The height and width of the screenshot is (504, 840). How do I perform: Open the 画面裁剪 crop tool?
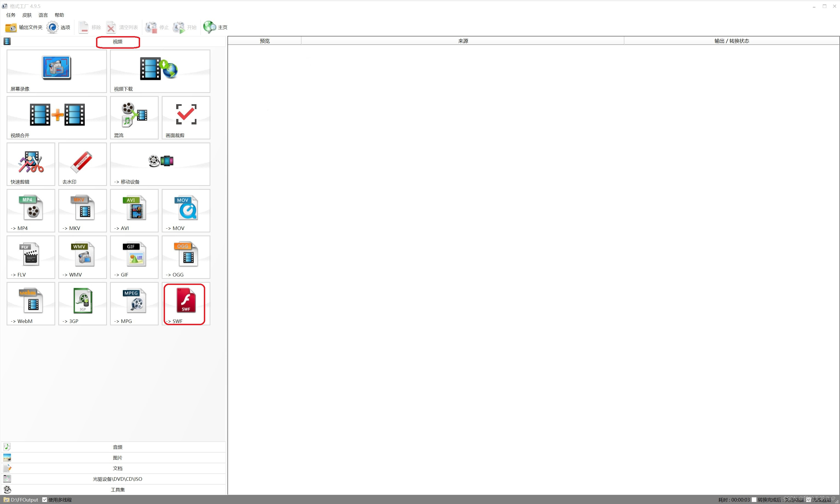[x=186, y=117]
